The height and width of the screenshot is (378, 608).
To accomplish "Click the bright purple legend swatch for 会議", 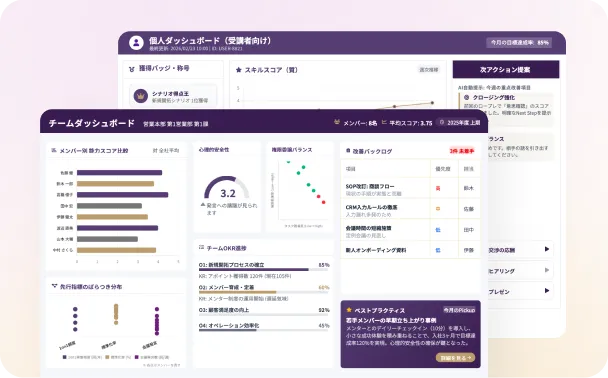I will (x=136, y=357).
